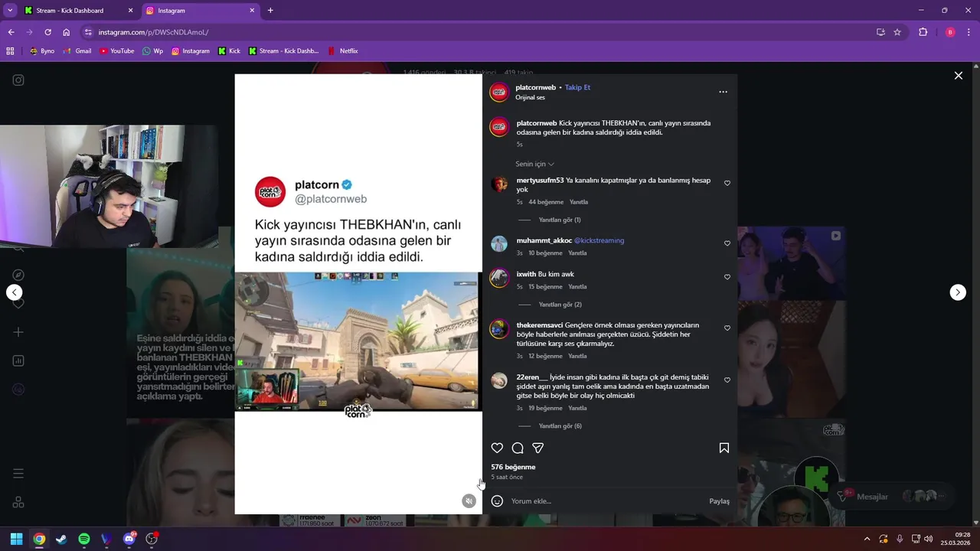Reply to ixwith's comment with Yanıtla
The width and height of the screenshot is (980, 551).
[x=577, y=287]
